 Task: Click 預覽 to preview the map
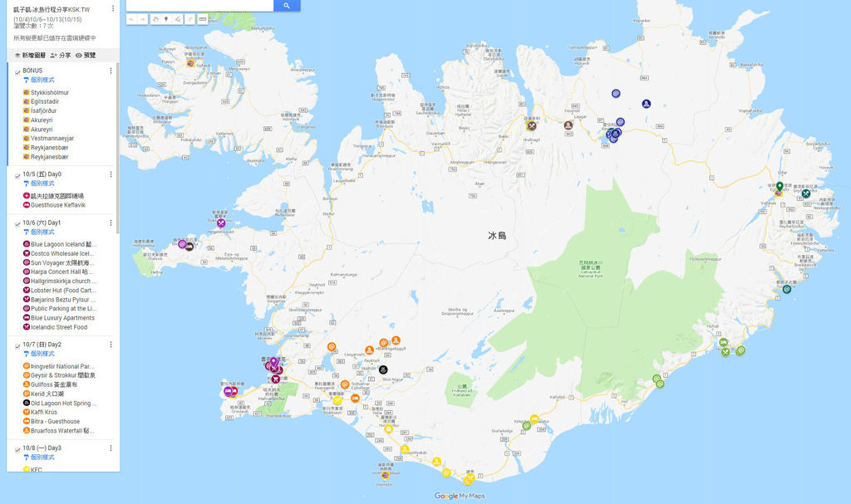click(86, 56)
